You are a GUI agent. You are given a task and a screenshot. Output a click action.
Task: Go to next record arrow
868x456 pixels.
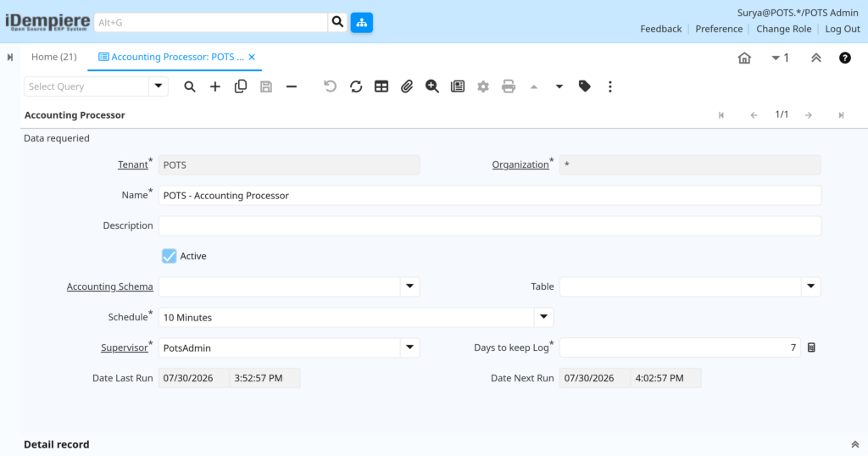tap(809, 115)
